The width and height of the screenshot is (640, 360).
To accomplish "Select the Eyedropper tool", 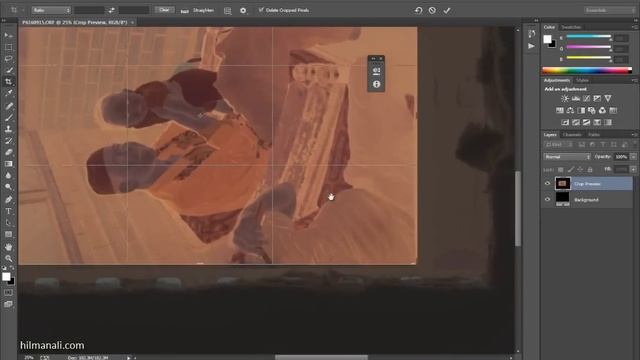I will point(8,93).
